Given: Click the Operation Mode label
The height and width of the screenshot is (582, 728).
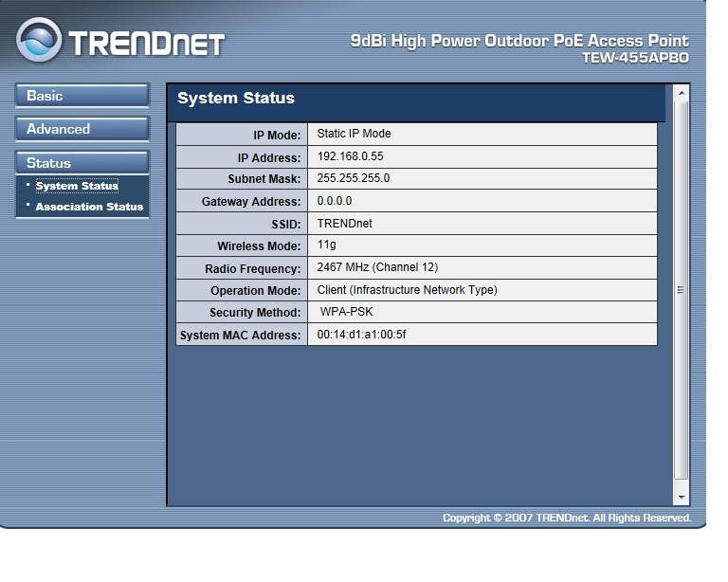Looking at the screenshot, I should [256, 291].
